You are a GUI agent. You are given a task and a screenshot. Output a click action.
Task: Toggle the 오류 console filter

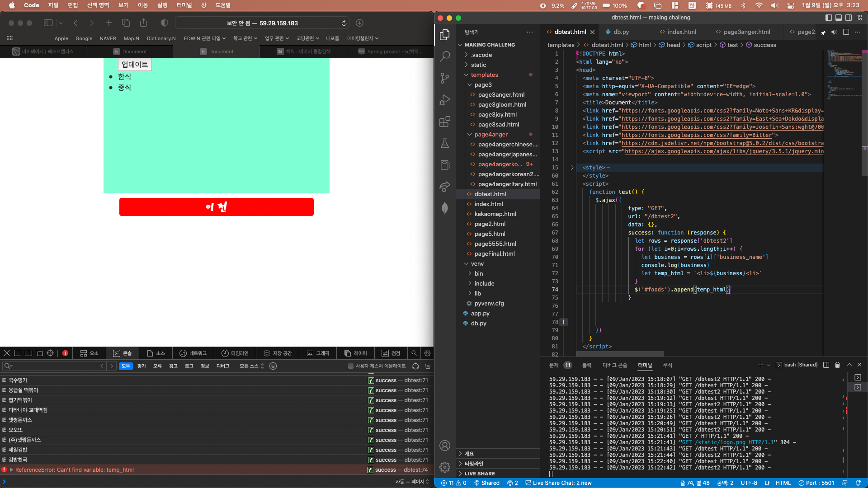[x=157, y=366]
